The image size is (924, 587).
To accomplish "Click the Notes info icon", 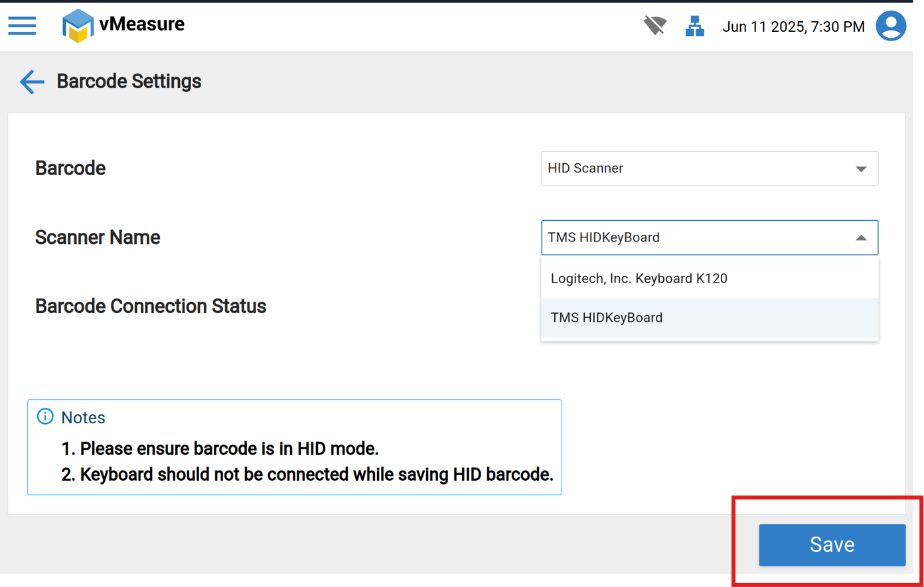I will pyautogui.click(x=45, y=417).
